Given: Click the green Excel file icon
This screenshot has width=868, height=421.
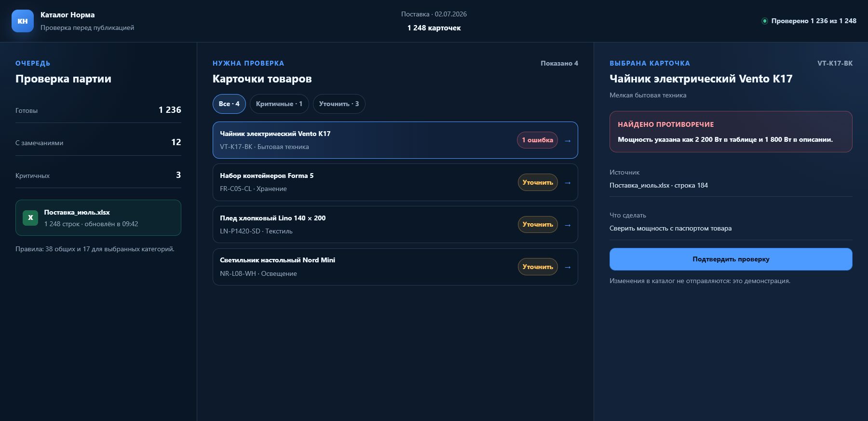Looking at the screenshot, I should (x=30, y=217).
